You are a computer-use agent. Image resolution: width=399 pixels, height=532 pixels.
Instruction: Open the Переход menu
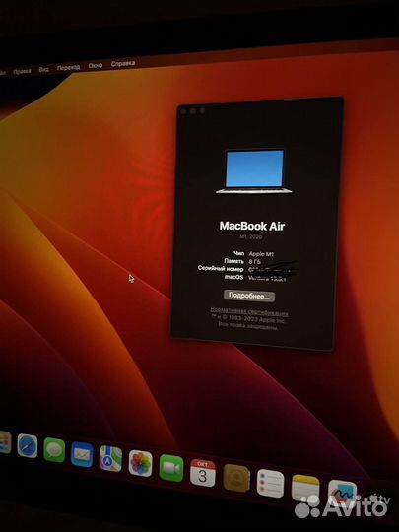tap(69, 67)
